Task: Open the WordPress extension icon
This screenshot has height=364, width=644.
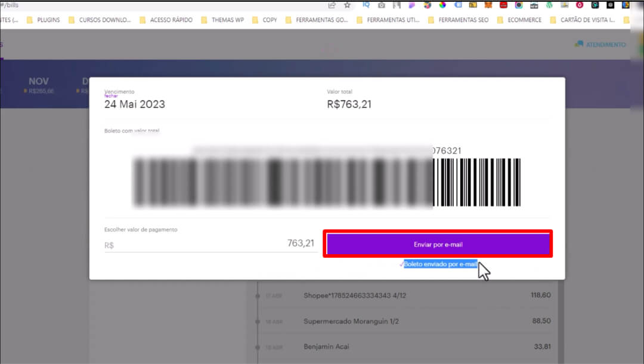Action: (x=550, y=4)
